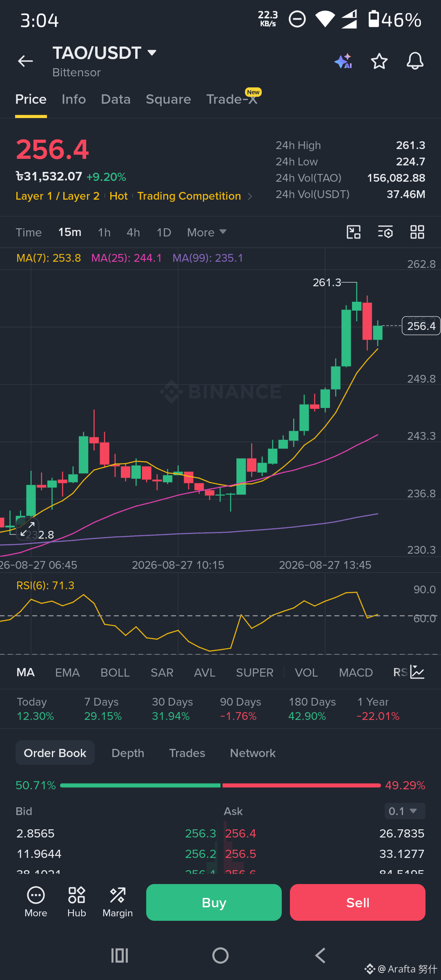Tap the 24h Vol(USDT) 37.46M value
This screenshot has height=980, width=441.
point(406,194)
